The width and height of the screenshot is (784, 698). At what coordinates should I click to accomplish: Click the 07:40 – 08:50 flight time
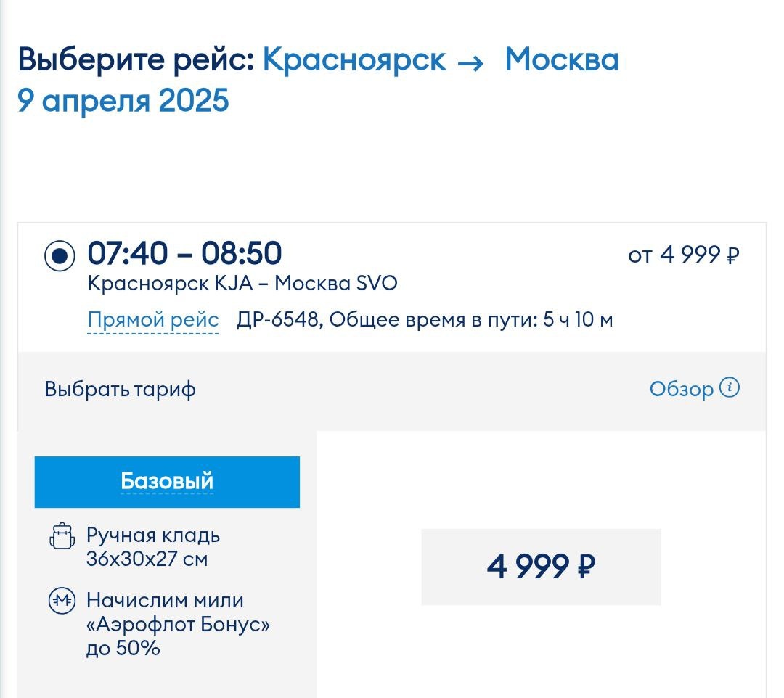pyautogui.click(x=184, y=254)
